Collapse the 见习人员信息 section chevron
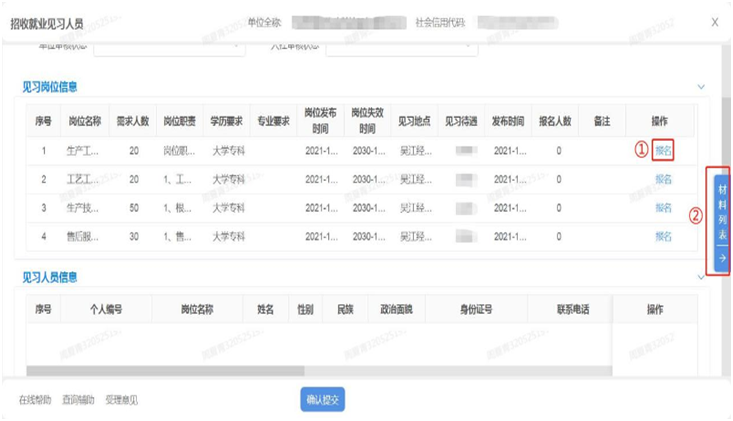The width and height of the screenshot is (733, 421). (x=701, y=278)
